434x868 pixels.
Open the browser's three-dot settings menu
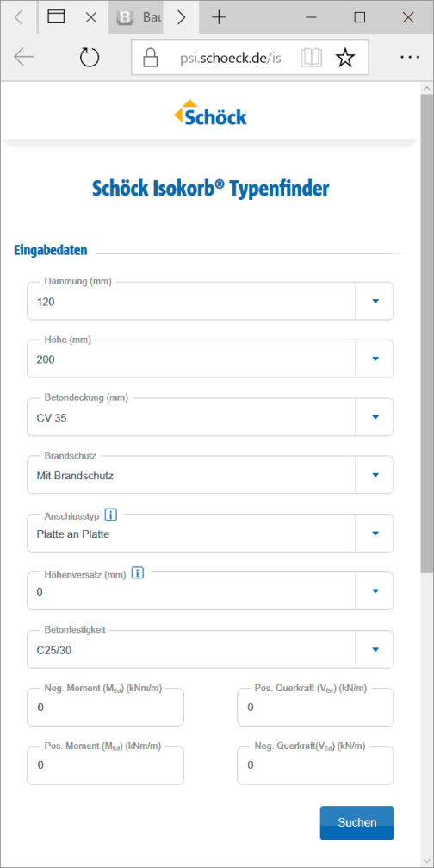(x=410, y=57)
